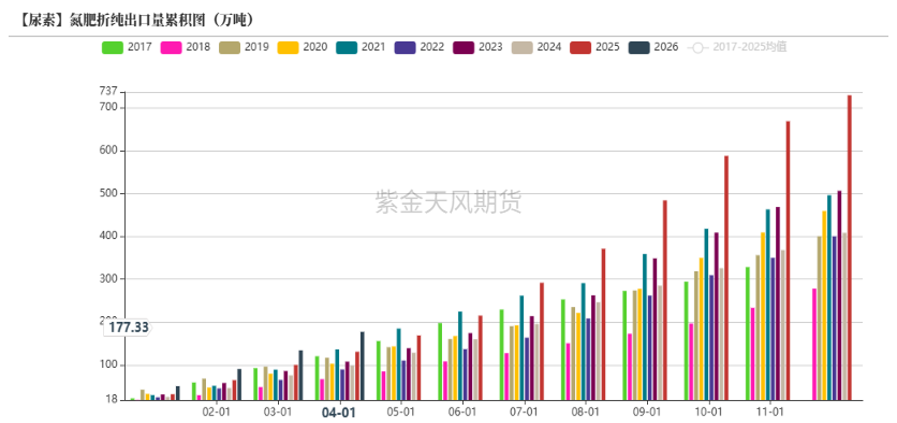897x423 pixels.
Task: Select the 09-01 x-axis label
Action: (x=646, y=412)
